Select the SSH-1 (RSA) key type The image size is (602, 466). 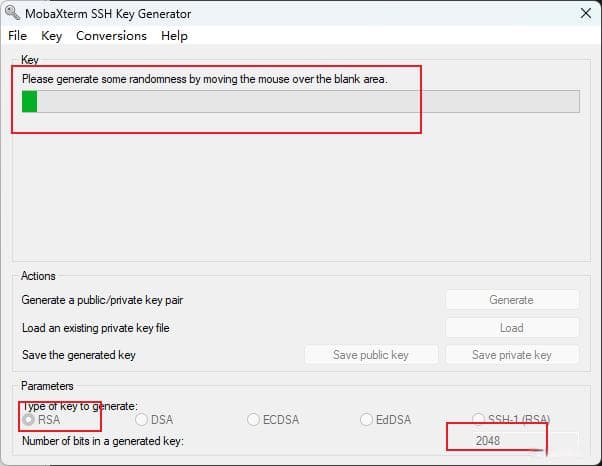[x=511, y=419]
